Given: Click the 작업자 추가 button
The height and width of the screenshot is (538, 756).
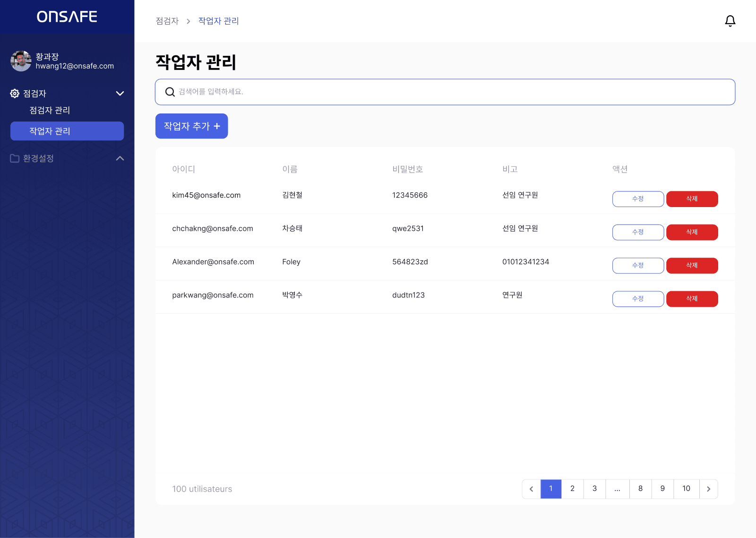Looking at the screenshot, I should pyautogui.click(x=191, y=126).
